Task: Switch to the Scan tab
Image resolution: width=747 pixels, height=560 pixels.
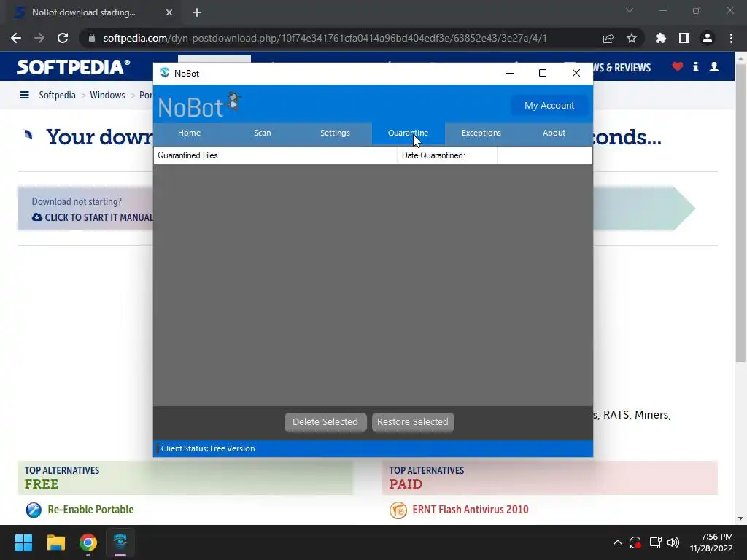Action: [262, 133]
